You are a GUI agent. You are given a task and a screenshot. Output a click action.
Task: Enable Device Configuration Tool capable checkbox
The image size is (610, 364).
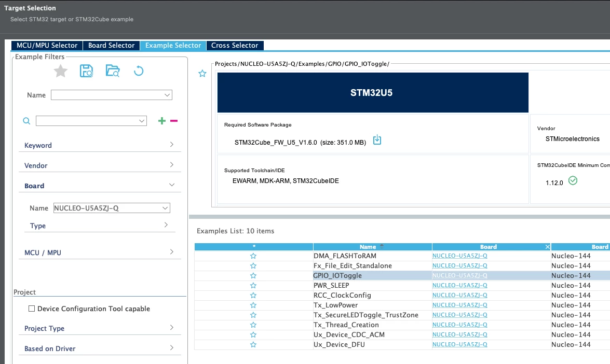click(32, 309)
